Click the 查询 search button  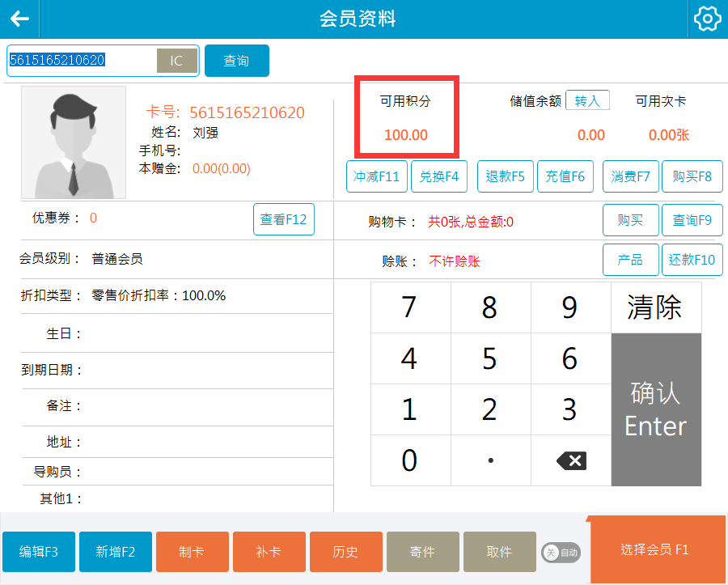click(236, 61)
